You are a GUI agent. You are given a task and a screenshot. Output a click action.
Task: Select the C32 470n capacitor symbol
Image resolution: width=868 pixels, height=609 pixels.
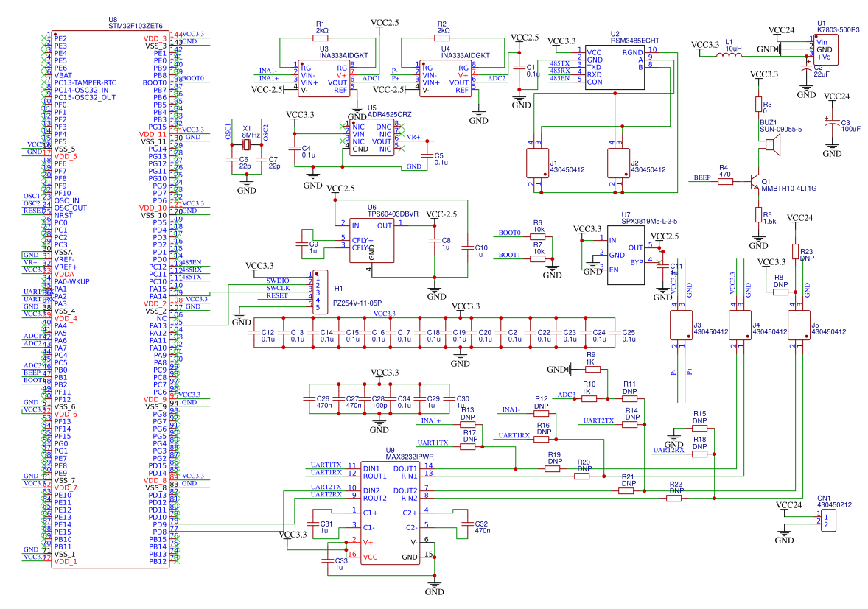(467, 524)
